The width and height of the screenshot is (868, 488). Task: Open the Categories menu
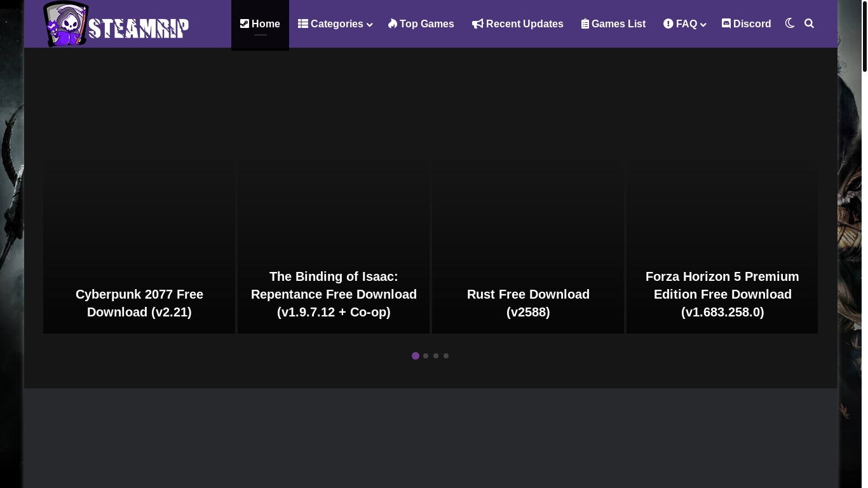pyautogui.click(x=335, y=24)
